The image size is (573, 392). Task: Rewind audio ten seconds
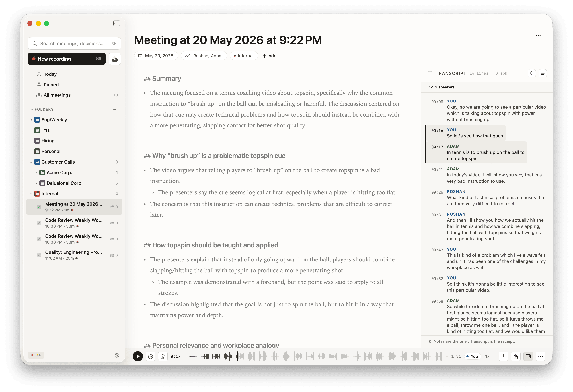[150, 356]
